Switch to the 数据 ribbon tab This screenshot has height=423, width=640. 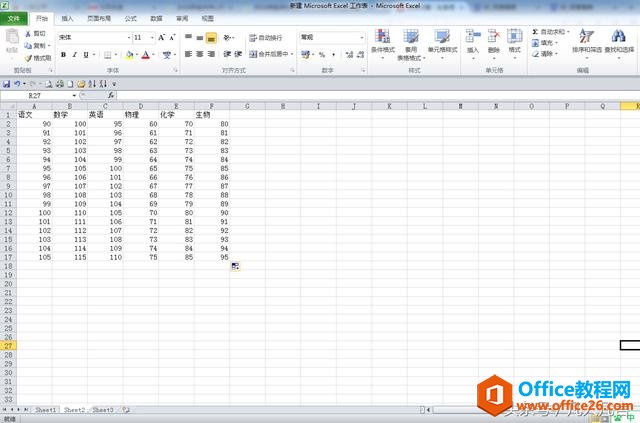pos(156,18)
